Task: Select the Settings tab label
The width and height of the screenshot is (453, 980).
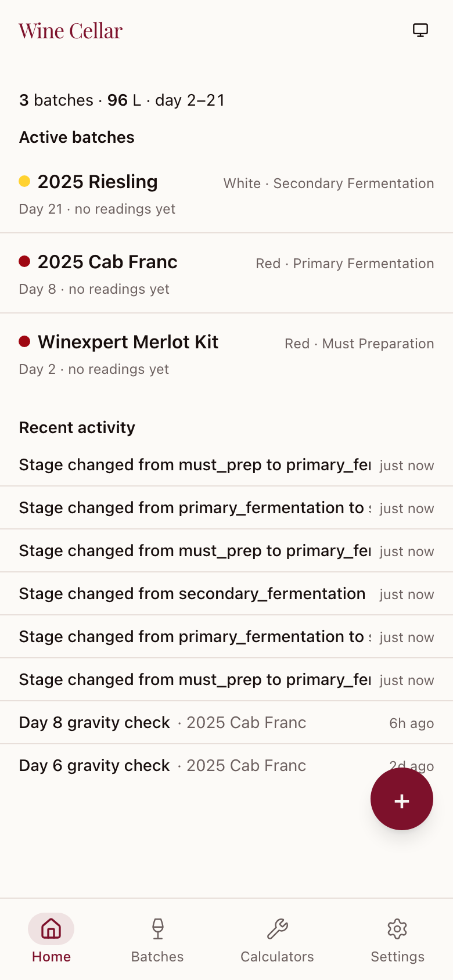Action: [x=397, y=957]
